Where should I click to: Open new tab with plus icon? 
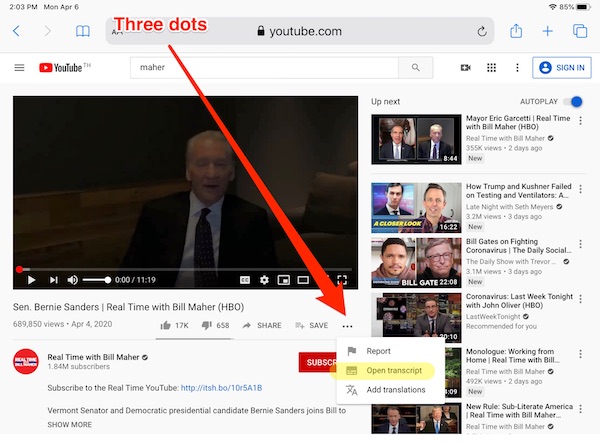pos(548,31)
